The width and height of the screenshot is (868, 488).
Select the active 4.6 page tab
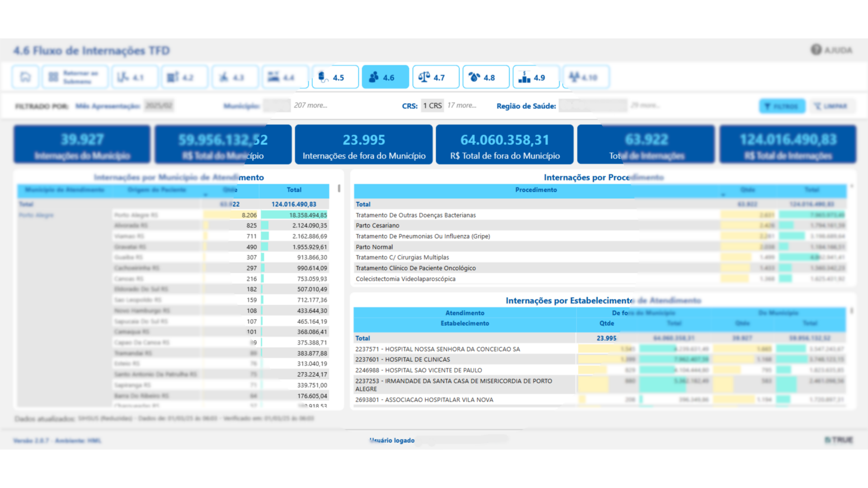pyautogui.click(x=385, y=77)
